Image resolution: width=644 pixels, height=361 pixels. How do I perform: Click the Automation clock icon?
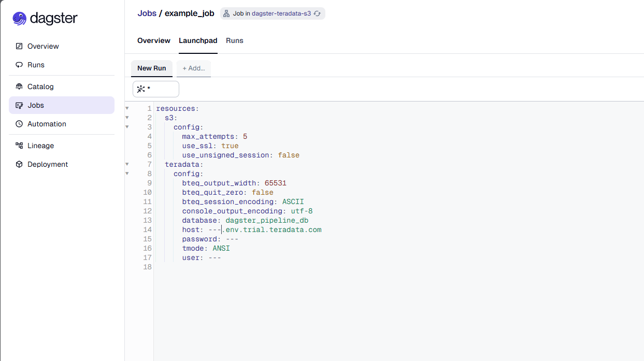(x=19, y=124)
